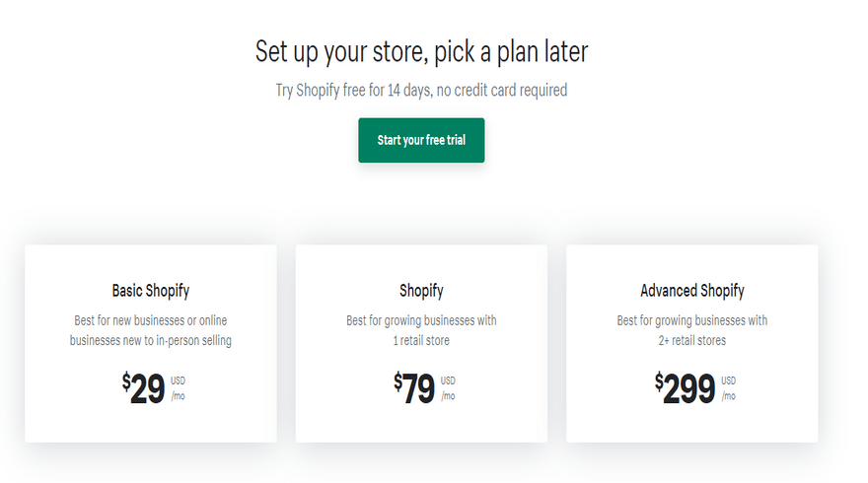Click the large 79 price number
The width and height of the screenshot is (868, 483).
click(x=418, y=389)
